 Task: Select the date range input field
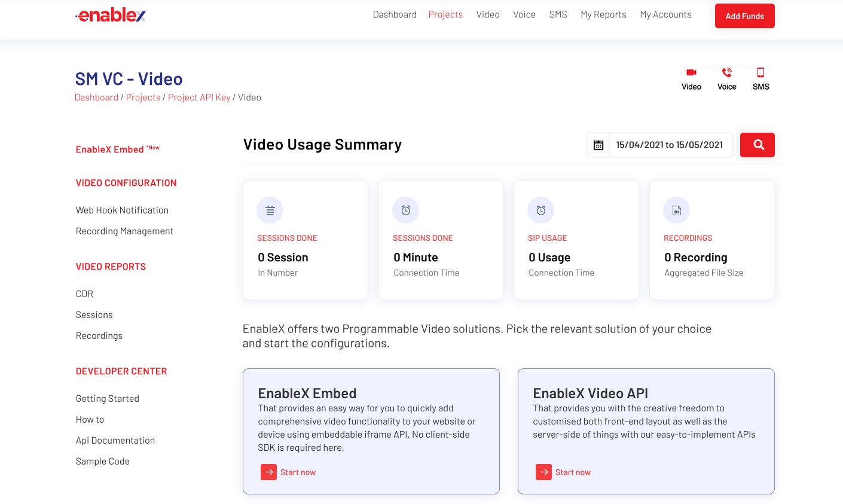click(x=670, y=145)
